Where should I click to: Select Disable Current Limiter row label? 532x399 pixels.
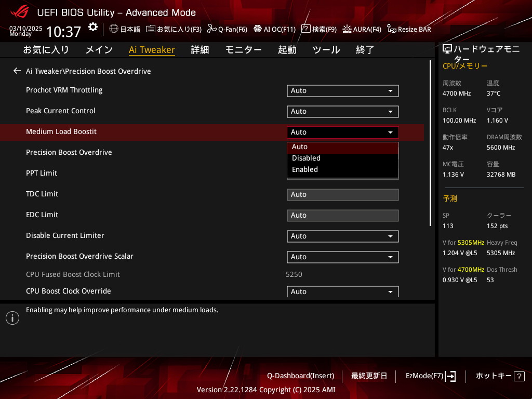pos(65,235)
